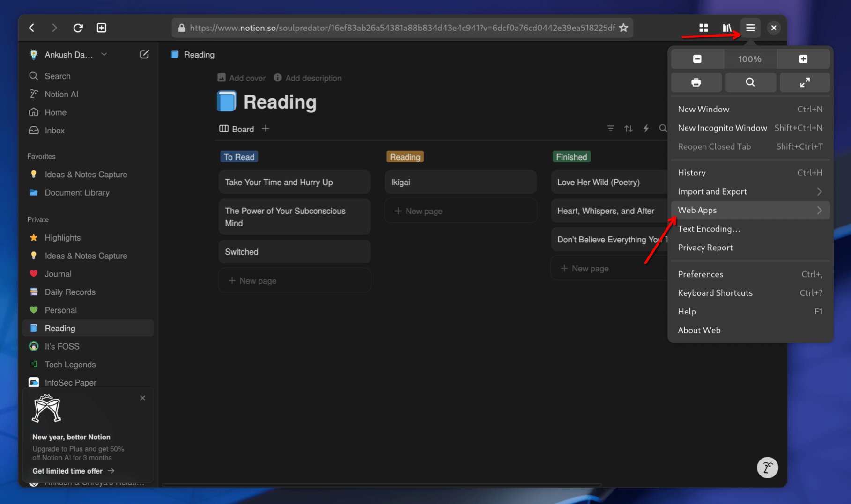Click the Get limited time offer link
The width and height of the screenshot is (851, 504).
click(x=67, y=471)
